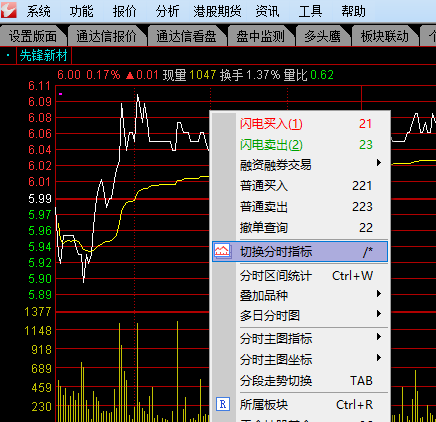Choose 撤单查询 from the context menu
The height and width of the screenshot is (422, 436).
click(301, 228)
